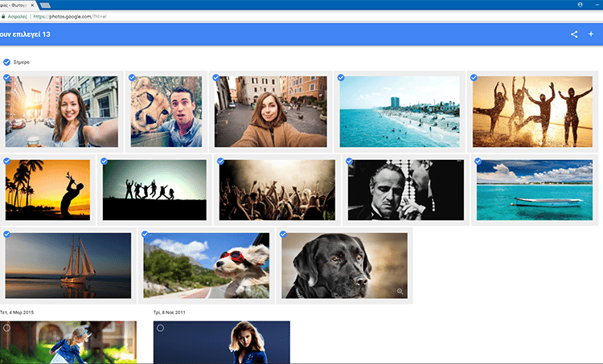Open the sailing ship at dusk thumbnail

[x=68, y=265]
